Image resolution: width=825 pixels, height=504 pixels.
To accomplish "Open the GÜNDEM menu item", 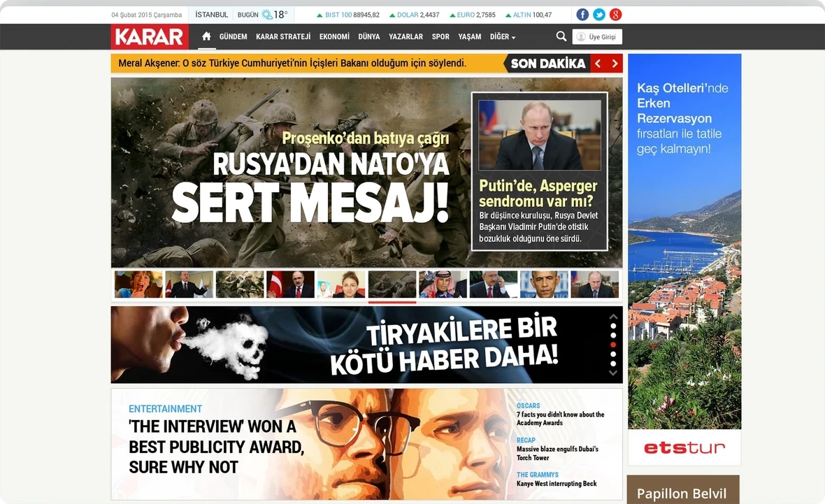I will pos(233,37).
